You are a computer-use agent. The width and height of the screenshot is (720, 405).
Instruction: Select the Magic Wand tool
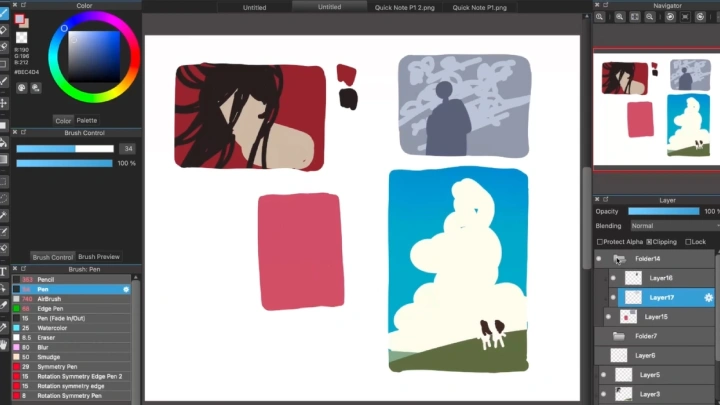point(3,215)
